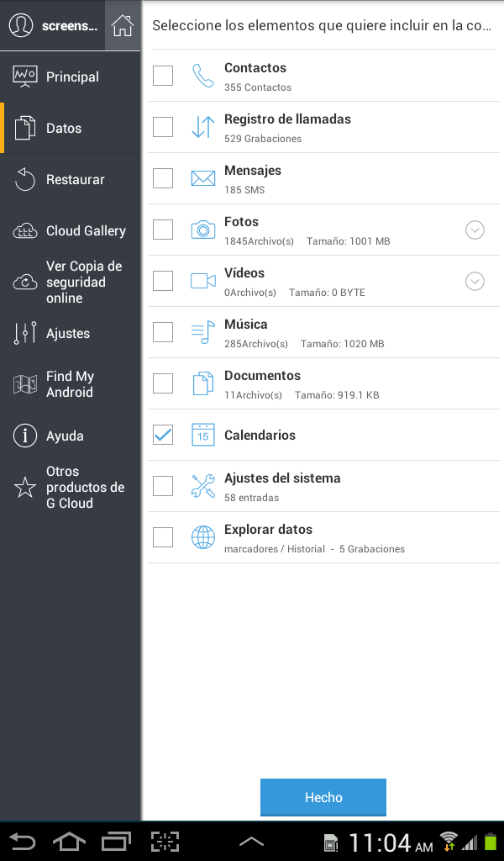Select the '58 entradas' text
The height and width of the screenshot is (861, 504).
coord(252,498)
